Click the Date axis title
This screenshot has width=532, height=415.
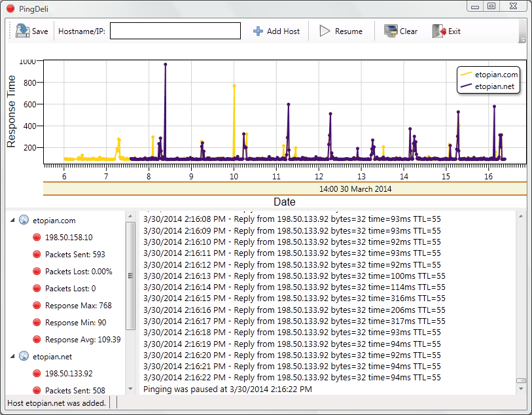[x=284, y=202]
